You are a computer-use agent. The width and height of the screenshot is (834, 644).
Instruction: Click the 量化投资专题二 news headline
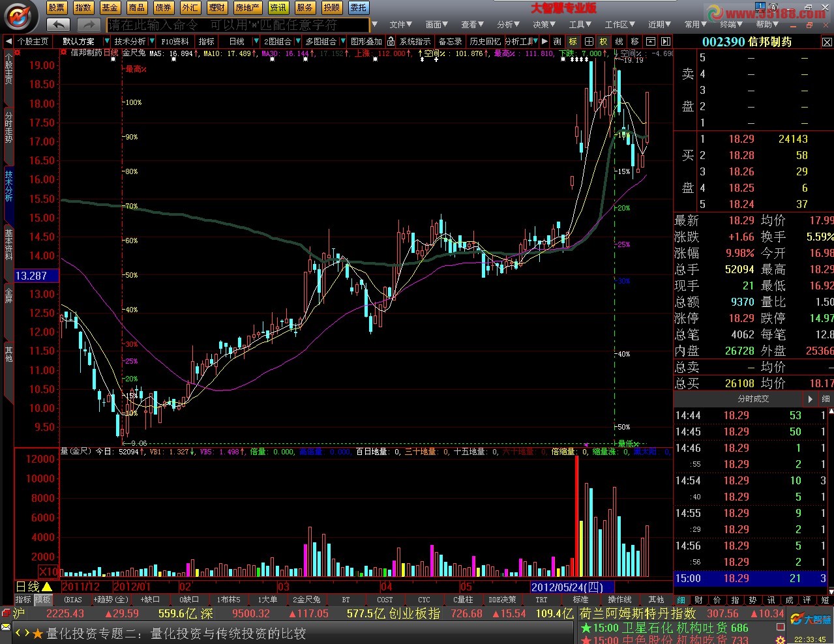[175, 634]
